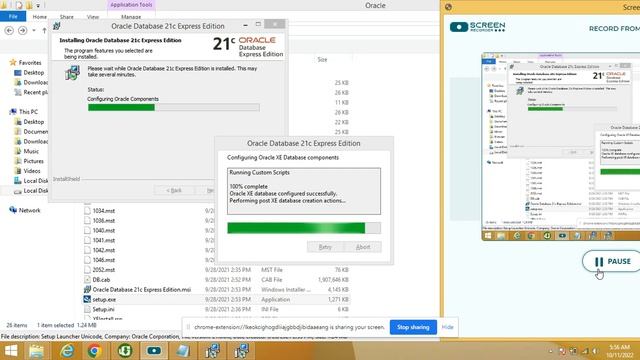Screen dimensions: 640x360
Task: Launch Internet Explorer from taskbar
Action: click(67, 351)
